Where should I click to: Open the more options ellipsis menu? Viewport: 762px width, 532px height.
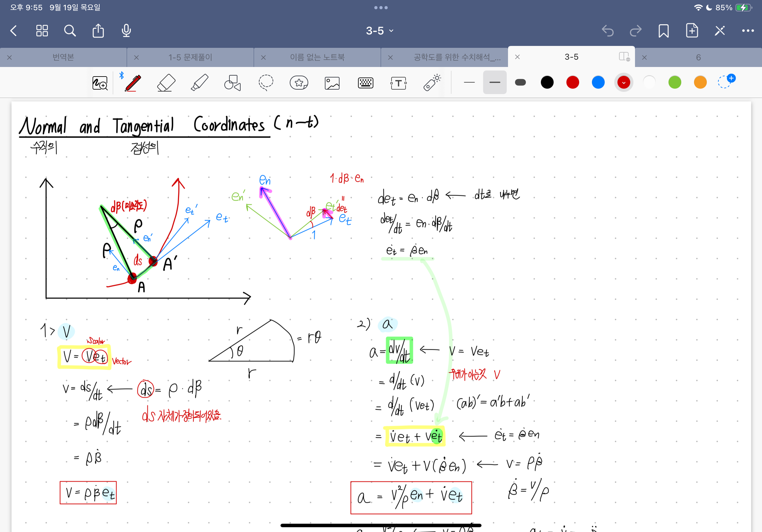[x=747, y=31]
